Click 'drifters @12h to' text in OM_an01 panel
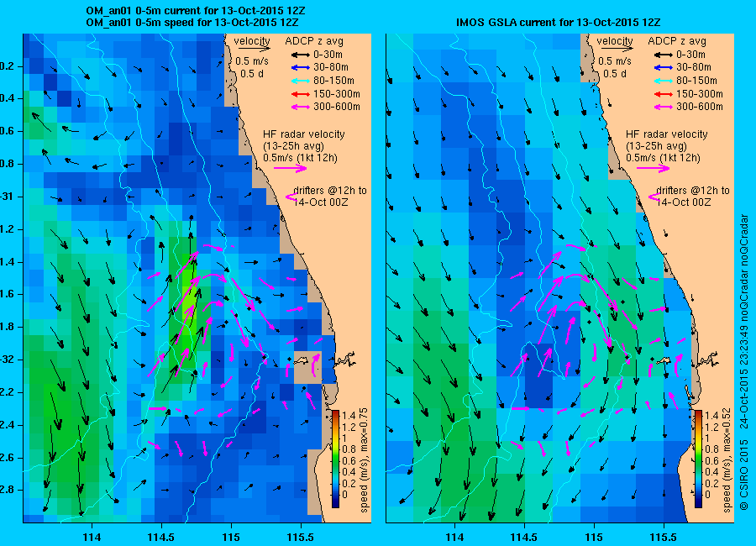 coord(330,191)
